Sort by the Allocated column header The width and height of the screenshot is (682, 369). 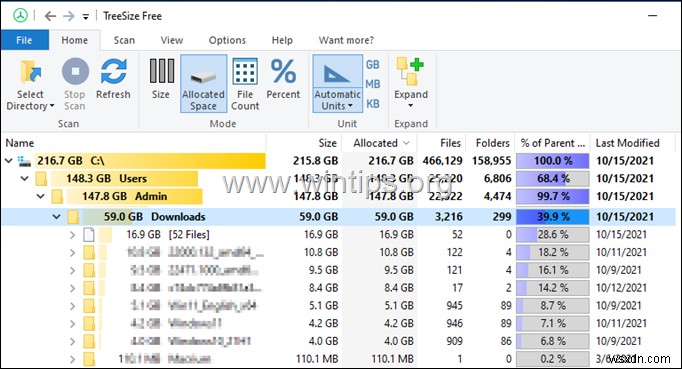[379, 143]
